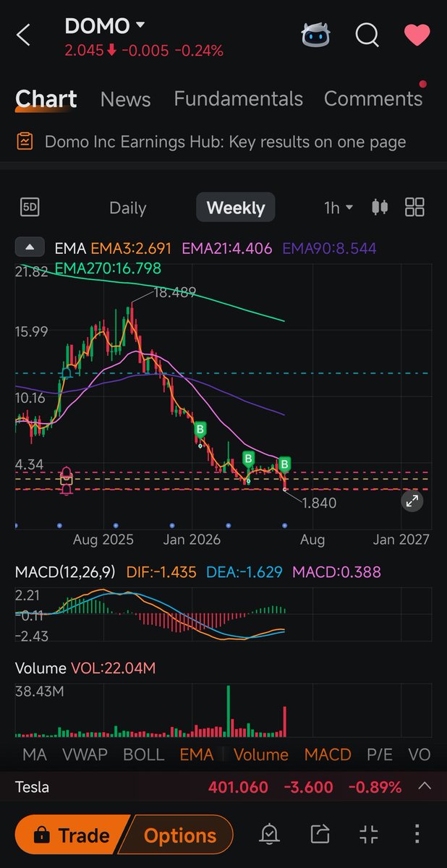Switch to the Chart tab

[x=46, y=98]
